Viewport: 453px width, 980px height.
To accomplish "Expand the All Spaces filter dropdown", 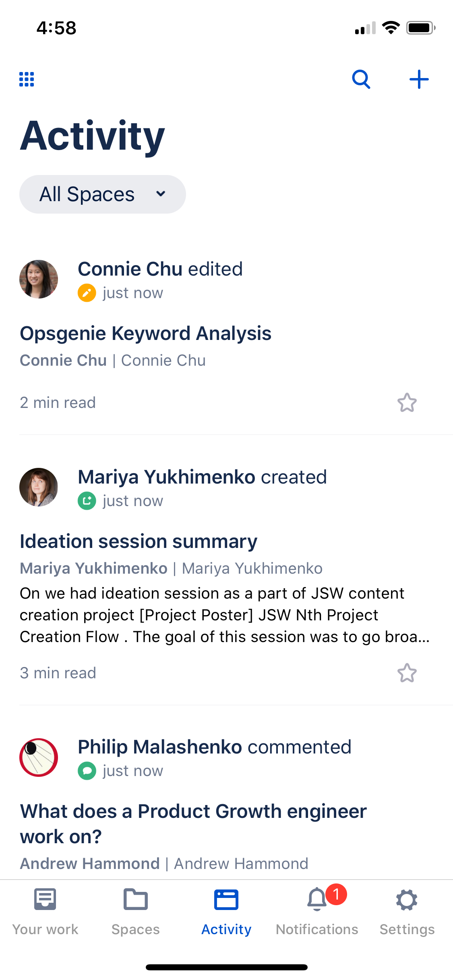I will point(103,194).
